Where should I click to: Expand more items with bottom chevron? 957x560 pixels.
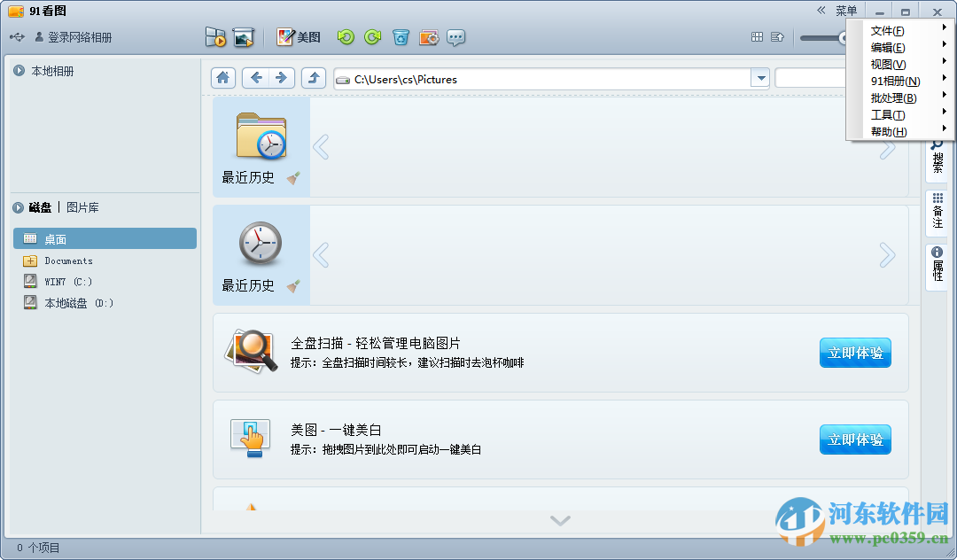(x=560, y=520)
